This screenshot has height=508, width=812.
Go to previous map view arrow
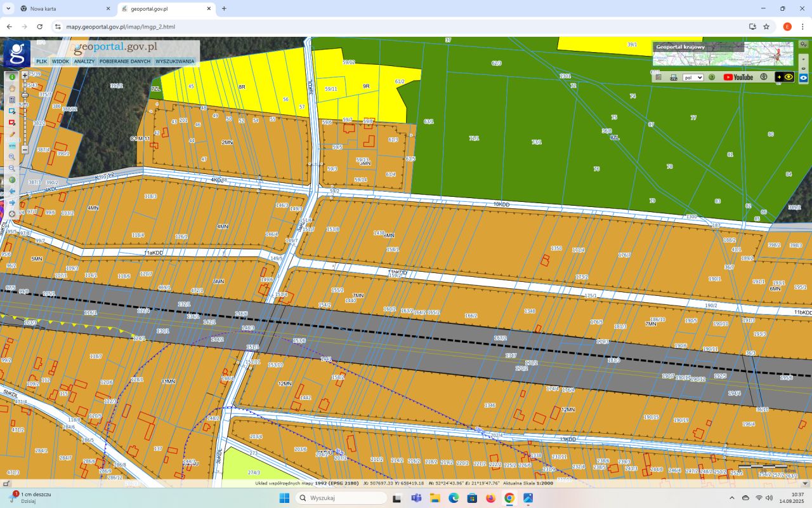[x=12, y=191]
